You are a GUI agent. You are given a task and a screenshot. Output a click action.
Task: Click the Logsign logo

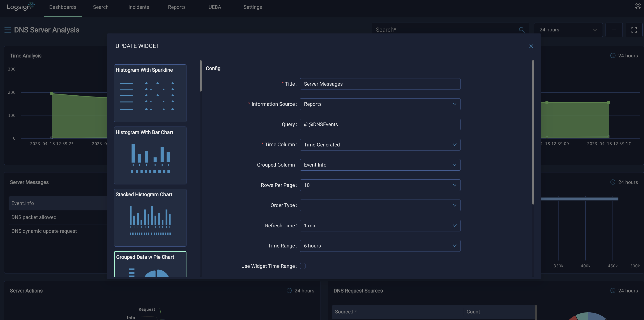pos(21,7)
